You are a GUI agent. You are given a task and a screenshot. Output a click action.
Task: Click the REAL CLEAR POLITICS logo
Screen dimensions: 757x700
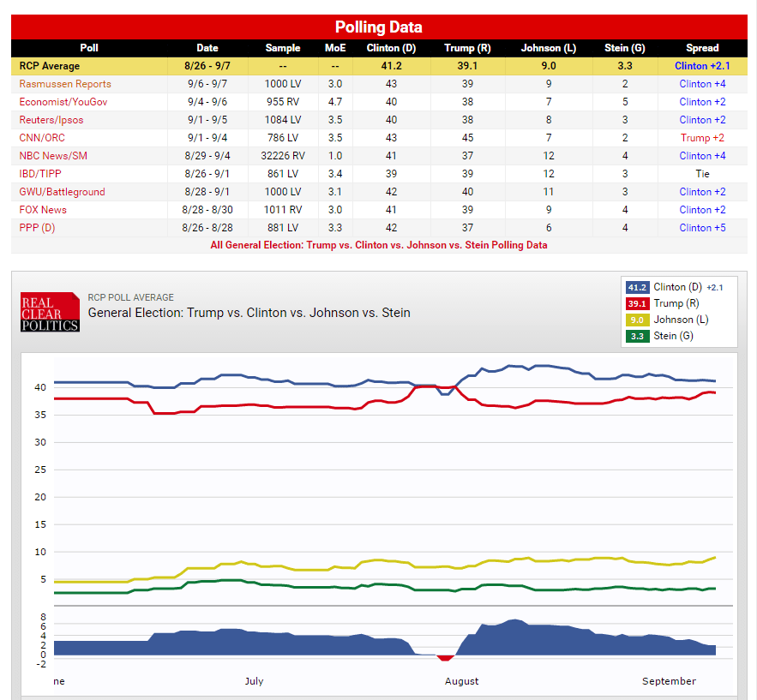[x=49, y=311]
